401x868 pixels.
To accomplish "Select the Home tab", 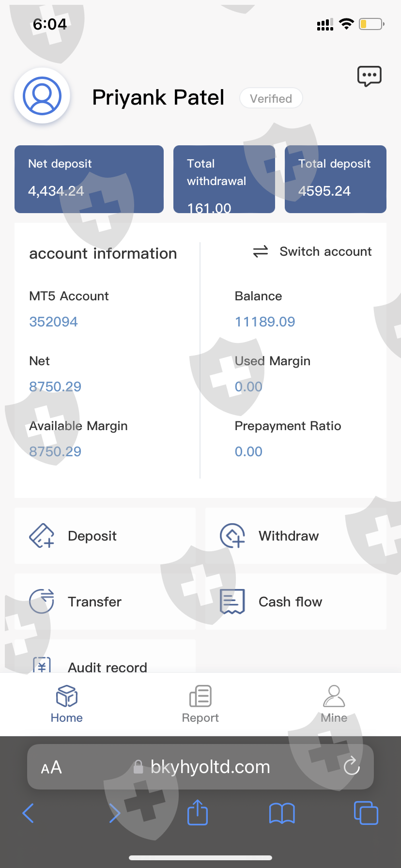I will 67,704.
